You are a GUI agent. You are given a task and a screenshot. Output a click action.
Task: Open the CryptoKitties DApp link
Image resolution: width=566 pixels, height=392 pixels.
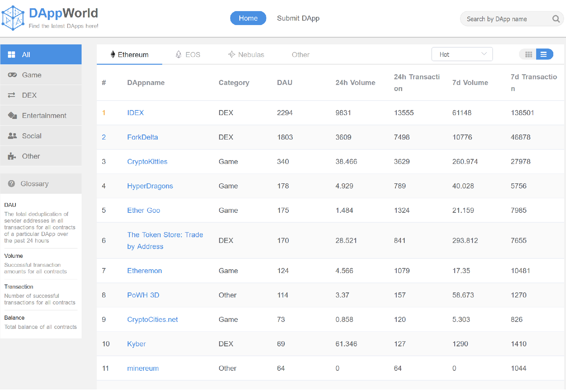click(147, 161)
